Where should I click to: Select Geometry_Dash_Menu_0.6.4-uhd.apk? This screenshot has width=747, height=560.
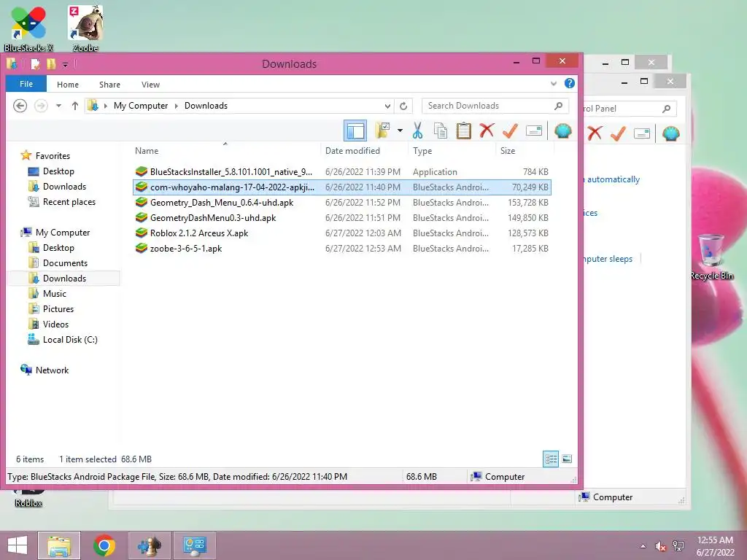pyautogui.click(x=341, y=203)
